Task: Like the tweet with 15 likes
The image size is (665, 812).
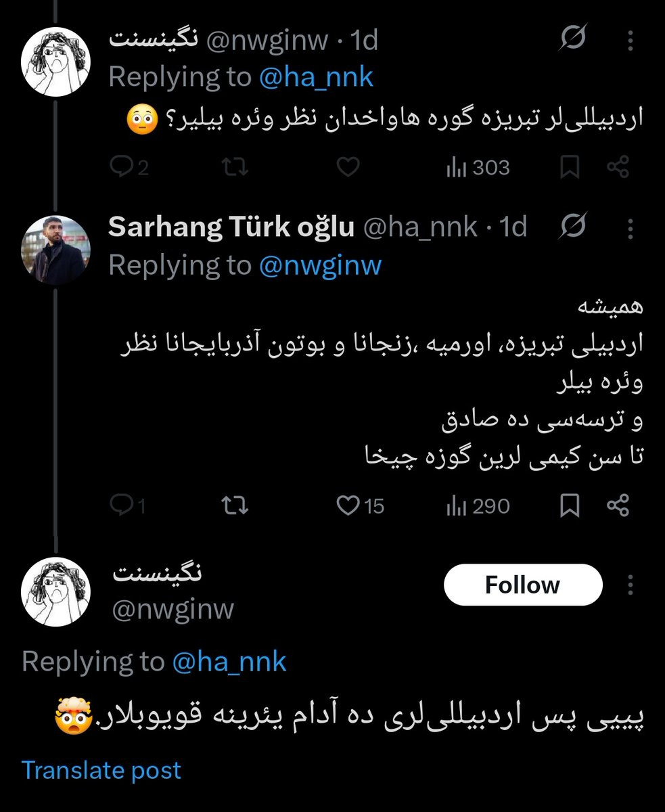Action: click(361, 505)
